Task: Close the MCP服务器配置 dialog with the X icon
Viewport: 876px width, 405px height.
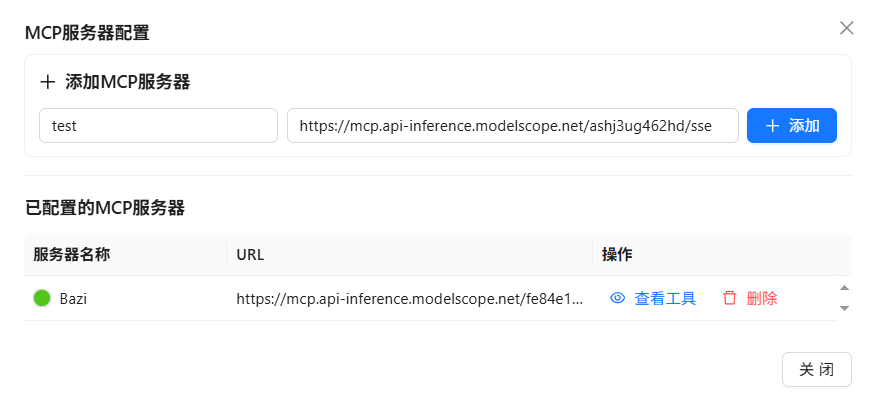Action: [846, 28]
